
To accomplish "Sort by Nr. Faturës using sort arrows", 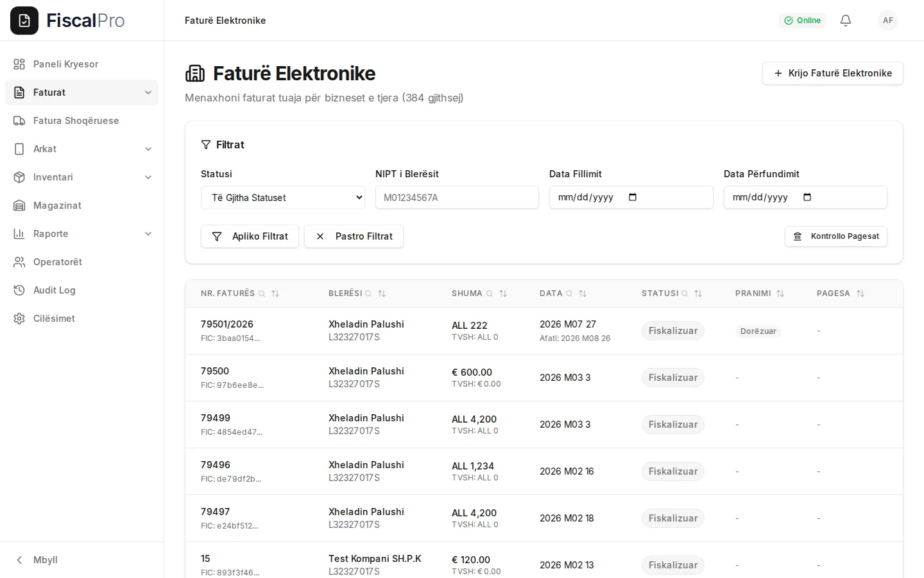I will (x=275, y=293).
